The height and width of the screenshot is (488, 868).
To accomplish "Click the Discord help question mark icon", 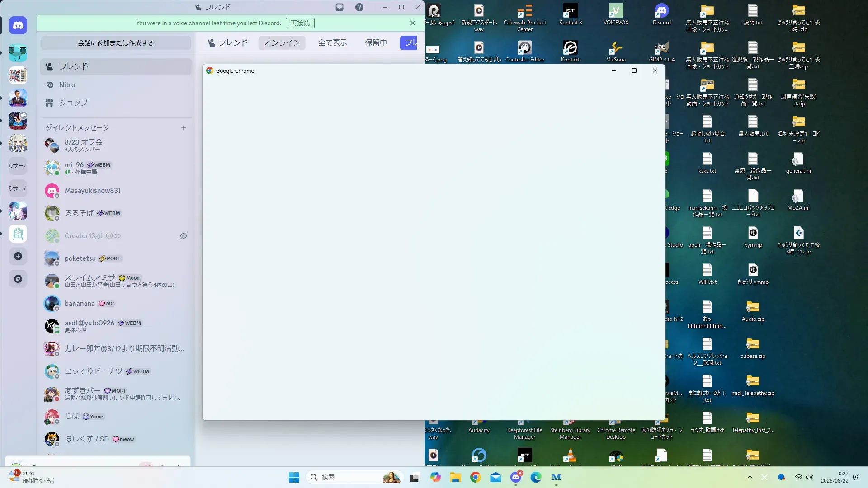I will (x=359, y=7).
